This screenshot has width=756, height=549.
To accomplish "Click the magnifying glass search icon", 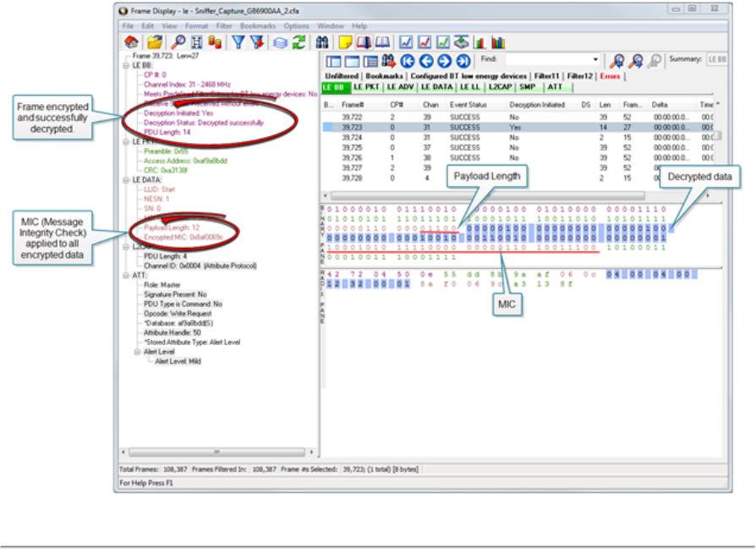I will pyautogui.click(x=178, y=41).
